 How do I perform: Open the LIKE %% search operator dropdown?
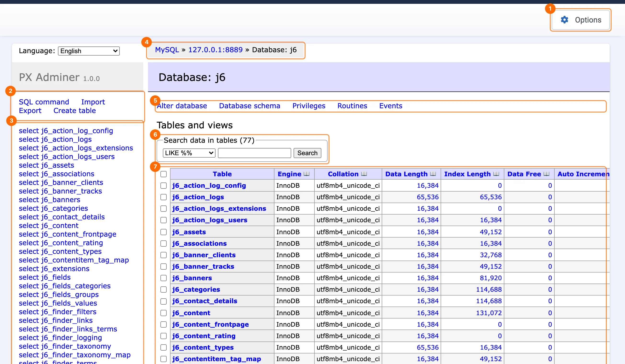(x=189, y=153)
